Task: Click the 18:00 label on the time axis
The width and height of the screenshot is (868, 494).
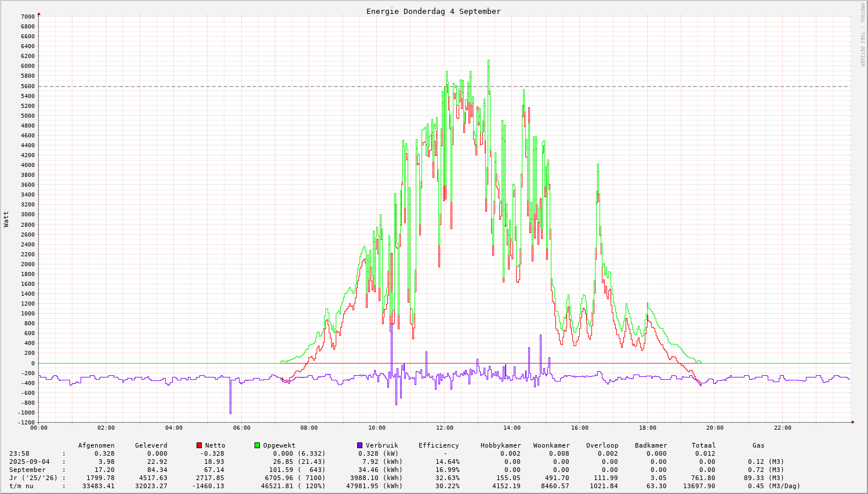Action: 648,428
